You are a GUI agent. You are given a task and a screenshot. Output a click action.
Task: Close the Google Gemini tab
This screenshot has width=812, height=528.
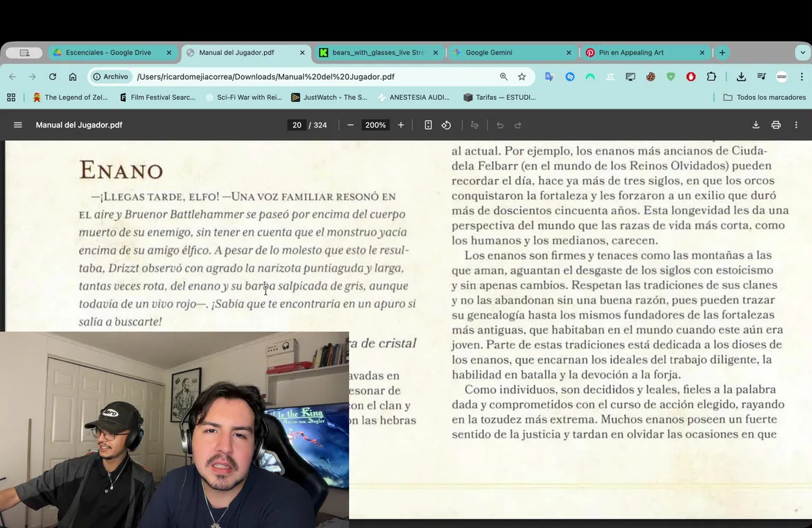click(x=568, y=52)
